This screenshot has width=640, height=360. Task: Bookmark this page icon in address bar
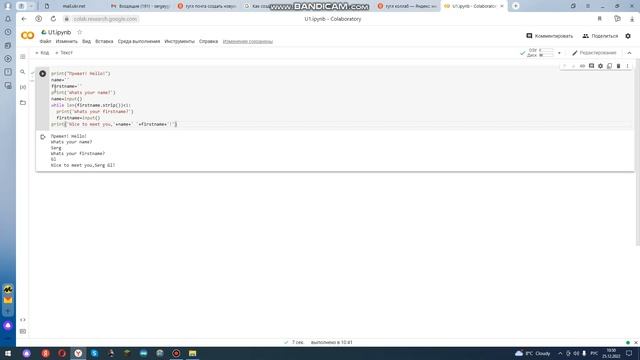[x=600, y=19]
